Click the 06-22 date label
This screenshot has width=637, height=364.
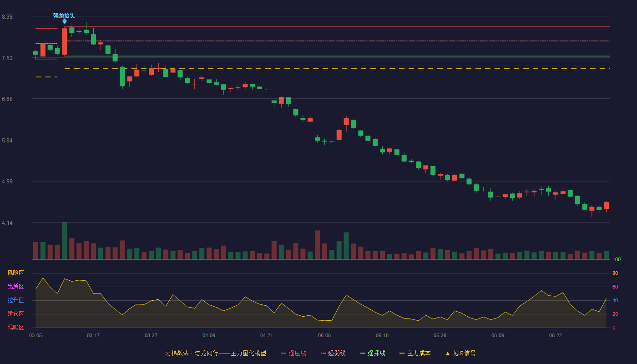(556, 335)
